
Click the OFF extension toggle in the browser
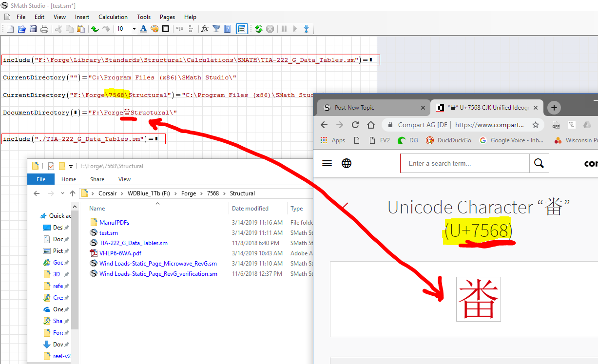pos(556,126)
